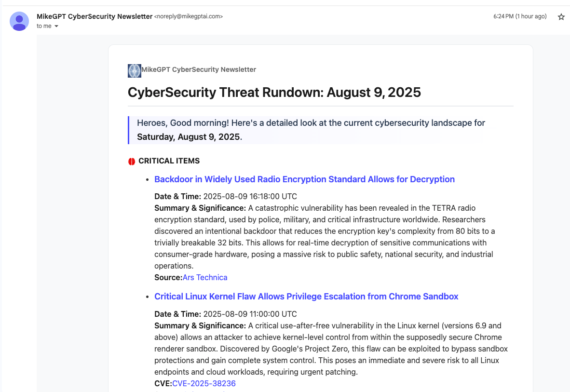Click the newsletter name beside the logo
Image resolution: width=570 pixels, height=392 pixels.
(199, 69)
